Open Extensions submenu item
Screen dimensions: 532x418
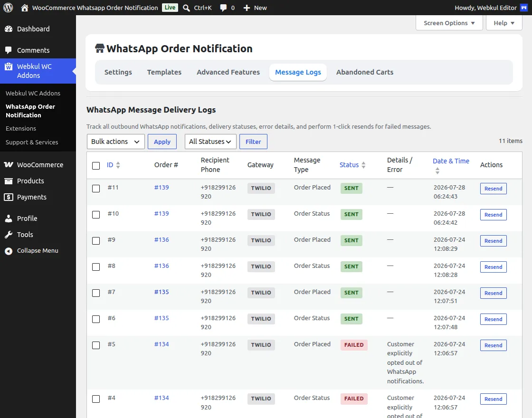(21, 129)
